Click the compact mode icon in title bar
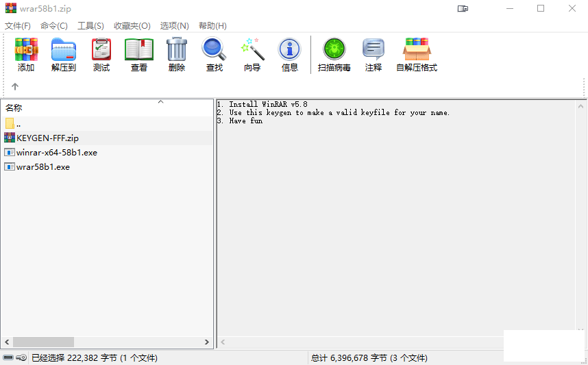Screen dimensions: 588x365 [x=463, y=8]
